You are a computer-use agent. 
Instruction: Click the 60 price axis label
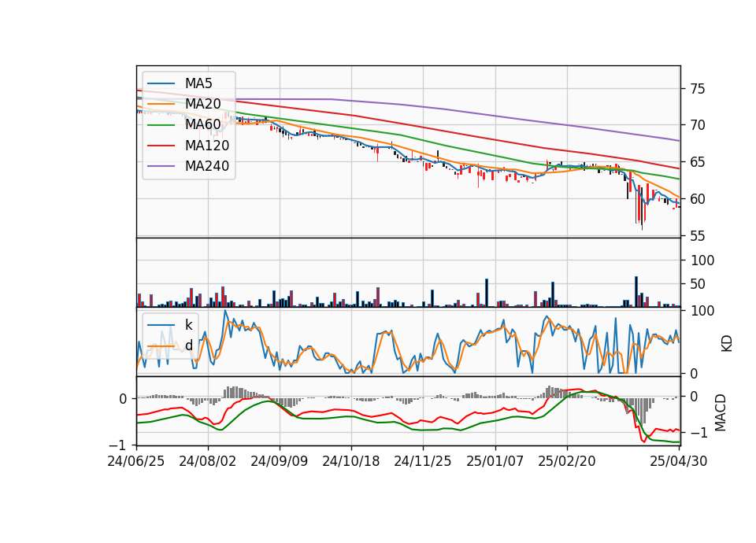[x=697, y=199]
